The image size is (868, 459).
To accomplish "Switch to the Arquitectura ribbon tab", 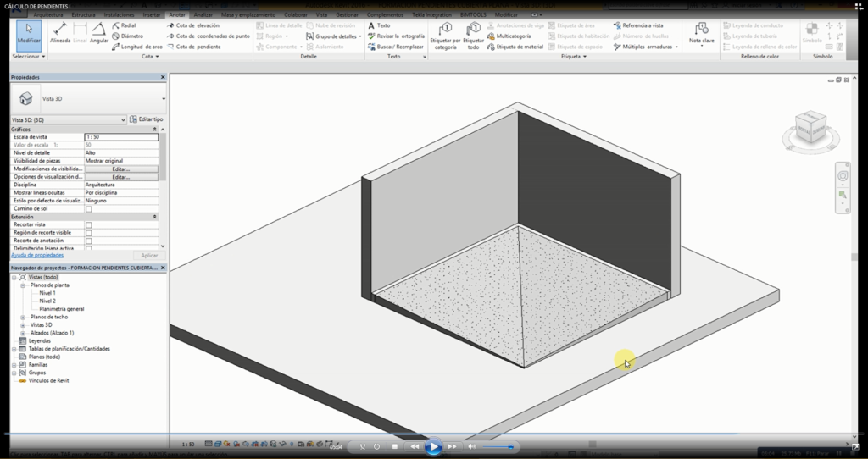I will (x=47, y=15).
